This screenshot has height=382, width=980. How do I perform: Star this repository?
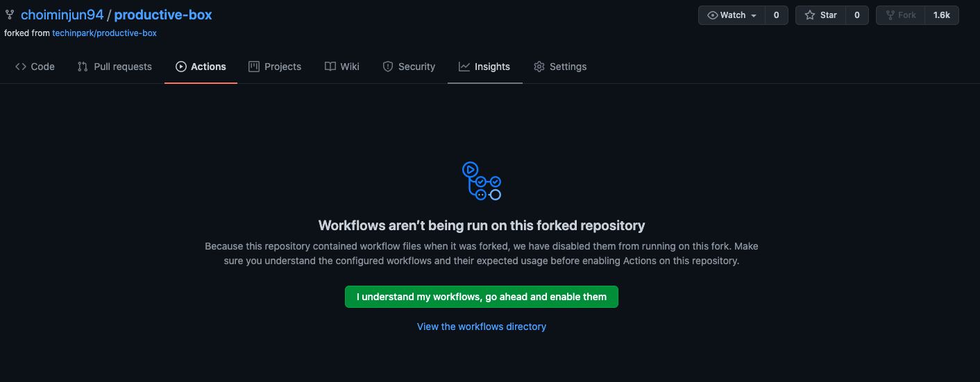click(x=820, y=15)
